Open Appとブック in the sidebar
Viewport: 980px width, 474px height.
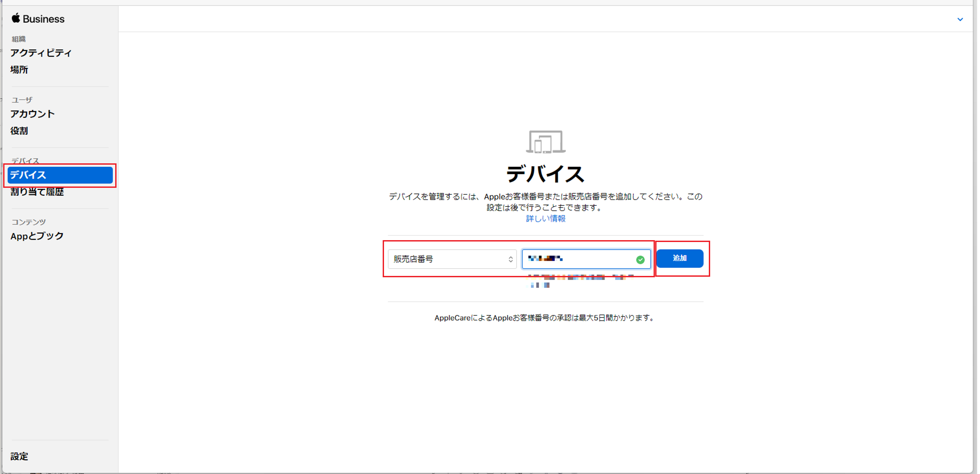[37, 236]
